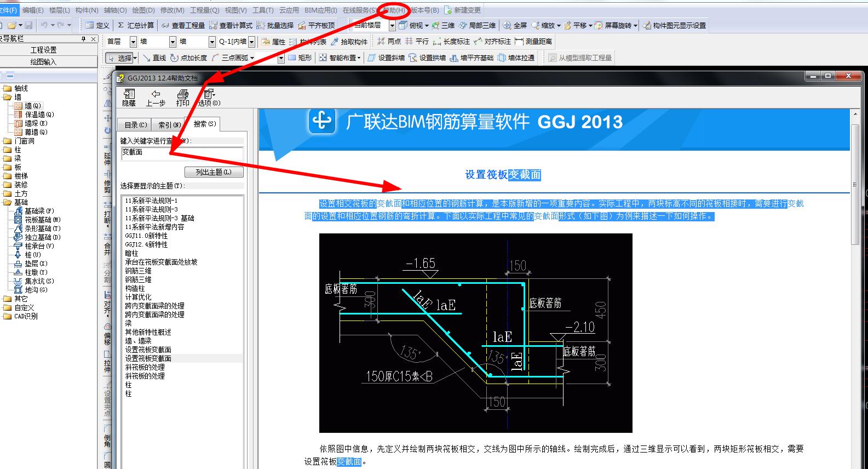The width and height of the screenshot is (868, 469).
Task: Click 墙平齐基础 tool
Action: (472, 58)
